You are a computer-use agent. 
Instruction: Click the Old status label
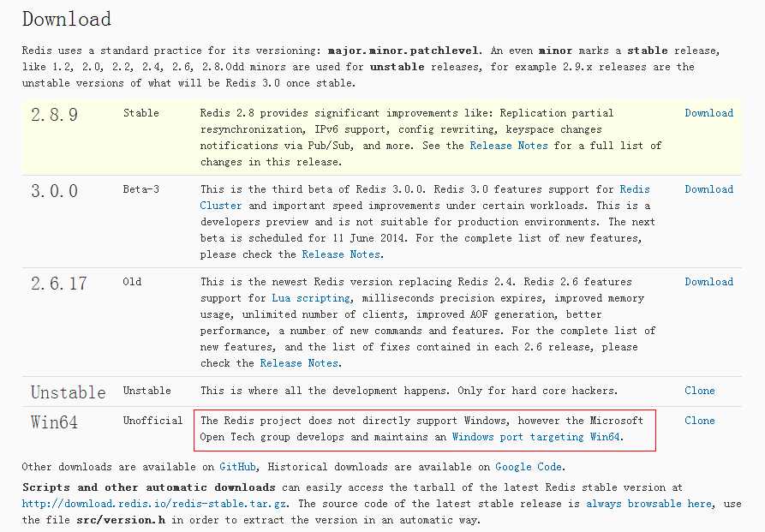pos(132,282)
